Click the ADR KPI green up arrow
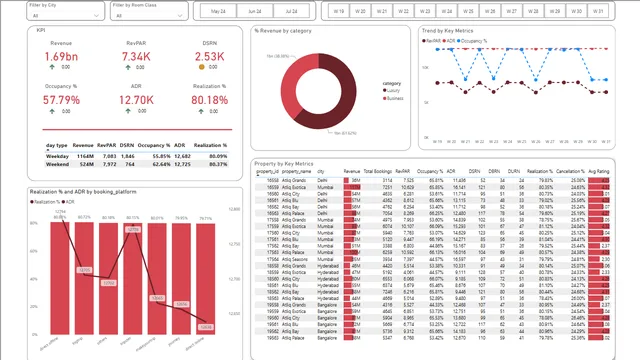The height and width of the screenshot is (360, 640). (x=128, y=111)
